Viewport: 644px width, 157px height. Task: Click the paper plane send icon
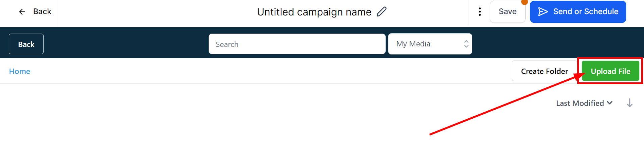543,12
